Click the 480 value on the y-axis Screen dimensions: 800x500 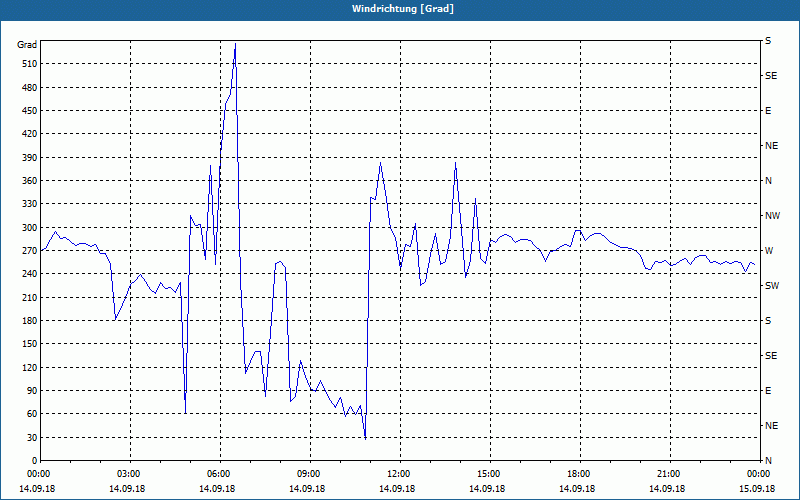[x=30, y=87]
